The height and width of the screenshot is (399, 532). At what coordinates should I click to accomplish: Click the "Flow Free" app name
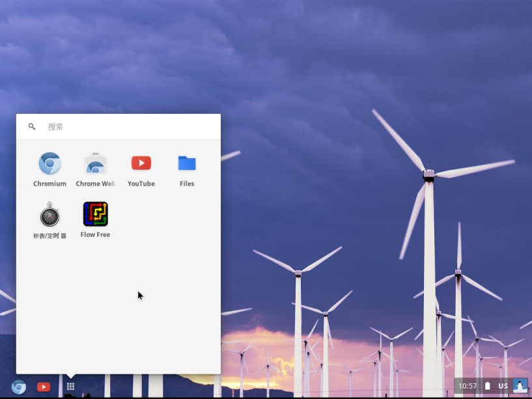coord(95,234)
